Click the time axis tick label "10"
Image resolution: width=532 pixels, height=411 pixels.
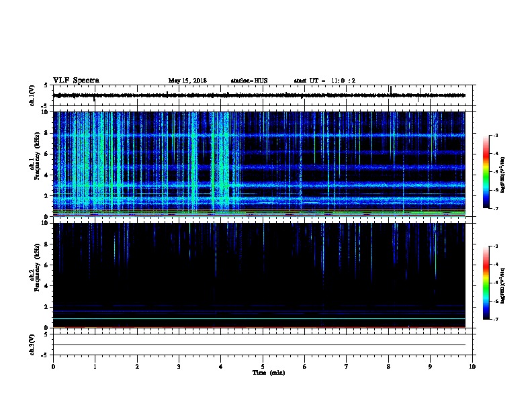coord(472,366)
